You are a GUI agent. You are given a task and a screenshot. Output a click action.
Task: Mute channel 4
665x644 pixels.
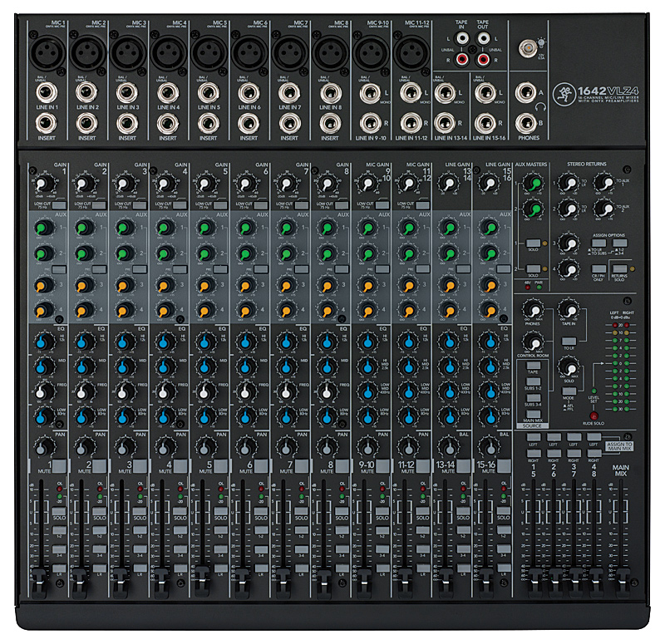[180, 466]
